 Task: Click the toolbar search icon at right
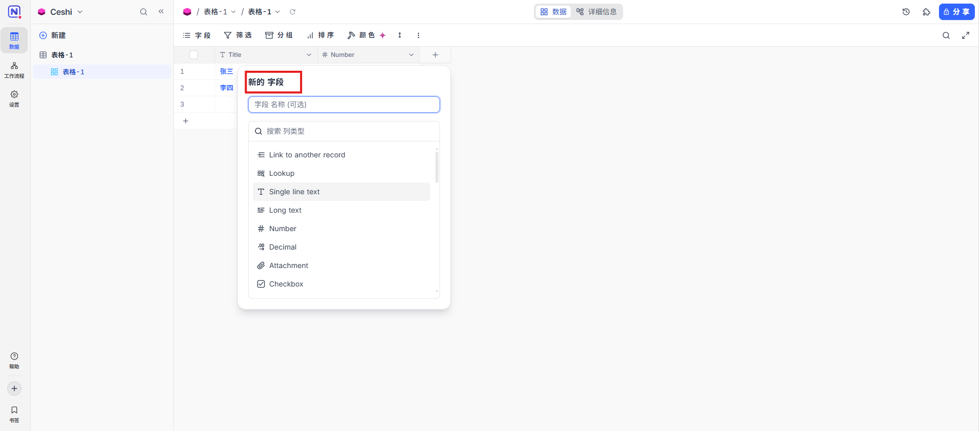(946, 35)
